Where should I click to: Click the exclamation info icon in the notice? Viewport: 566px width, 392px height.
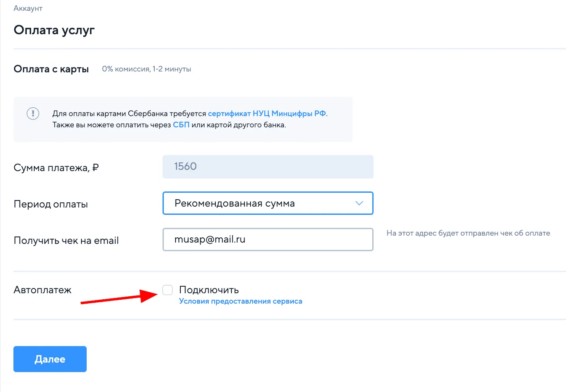click(33, 113)
